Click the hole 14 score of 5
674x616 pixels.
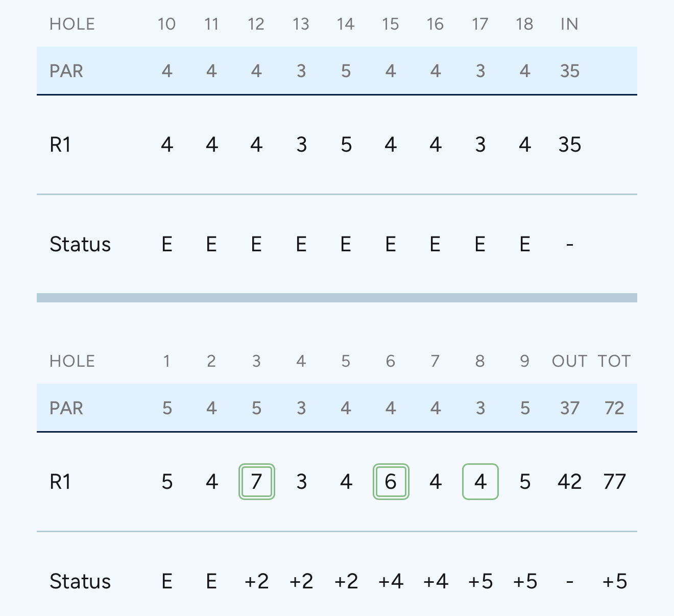click(x=346, y=145)
